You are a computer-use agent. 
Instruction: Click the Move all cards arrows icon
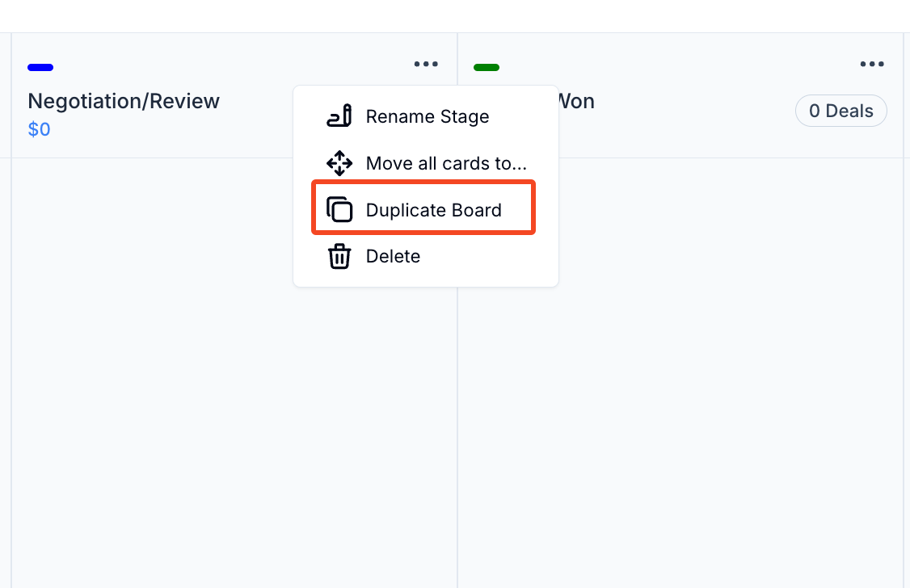tap(339, 163)
